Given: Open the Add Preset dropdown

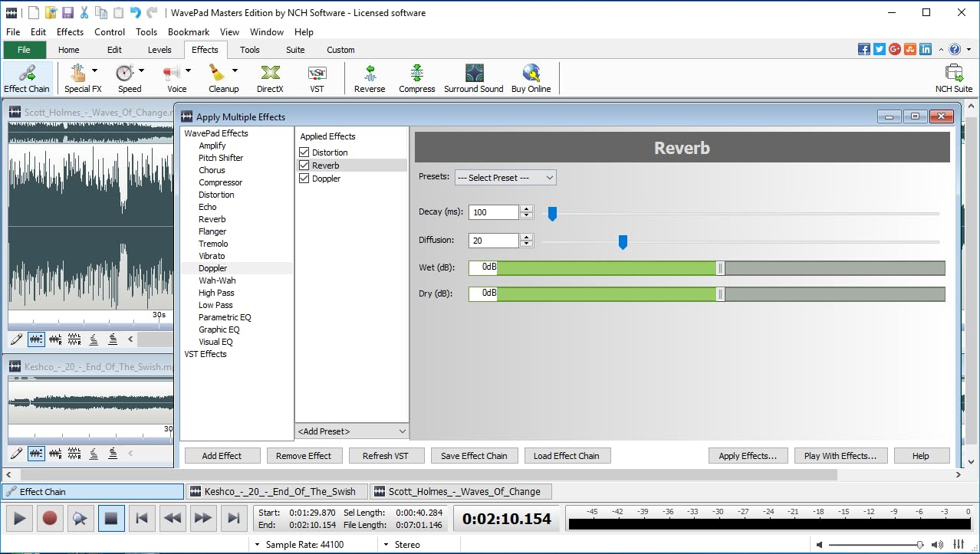Looking at the screenshot, I should point(351,431).
